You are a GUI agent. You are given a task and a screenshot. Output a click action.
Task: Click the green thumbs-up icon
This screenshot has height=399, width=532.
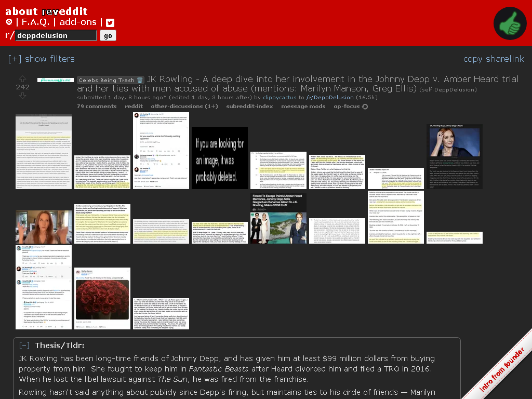510,23
